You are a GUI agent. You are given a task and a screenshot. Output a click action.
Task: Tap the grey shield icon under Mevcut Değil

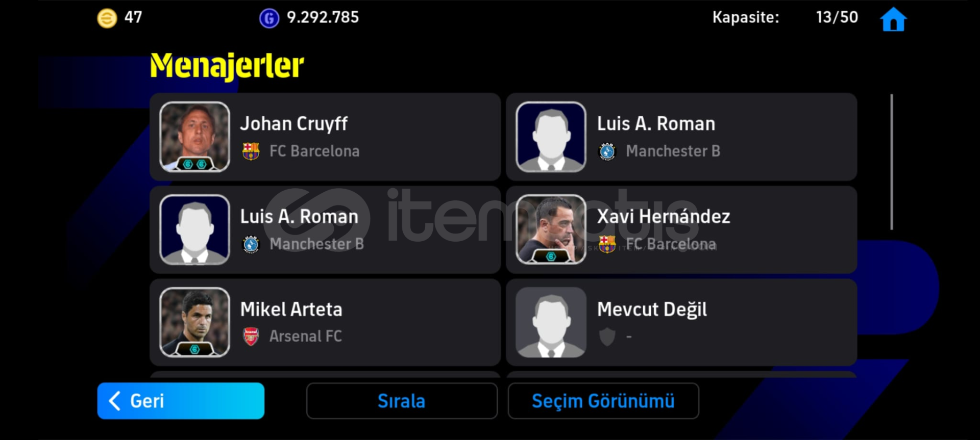pos(607,337)
